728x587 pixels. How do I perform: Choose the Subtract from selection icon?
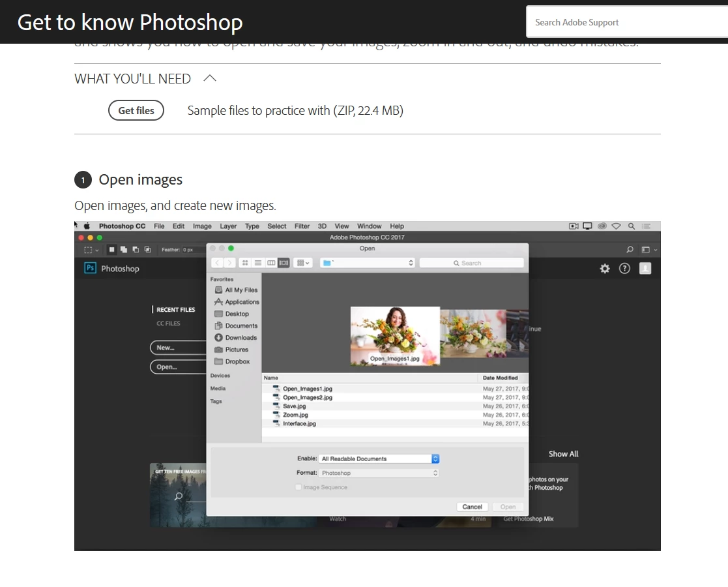pos(136,250)
